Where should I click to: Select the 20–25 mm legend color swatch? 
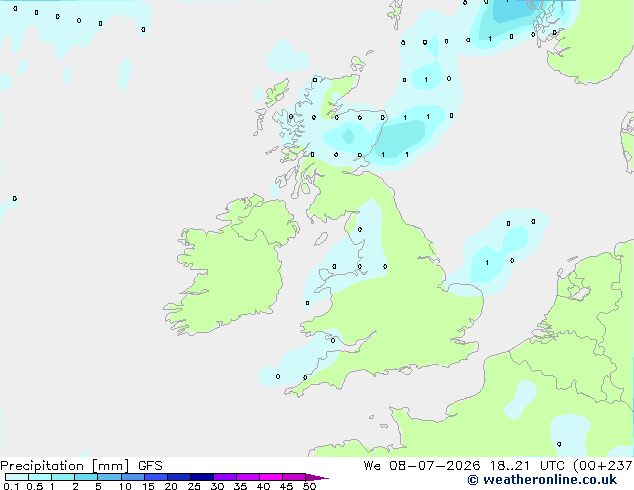tap(178, 477)
